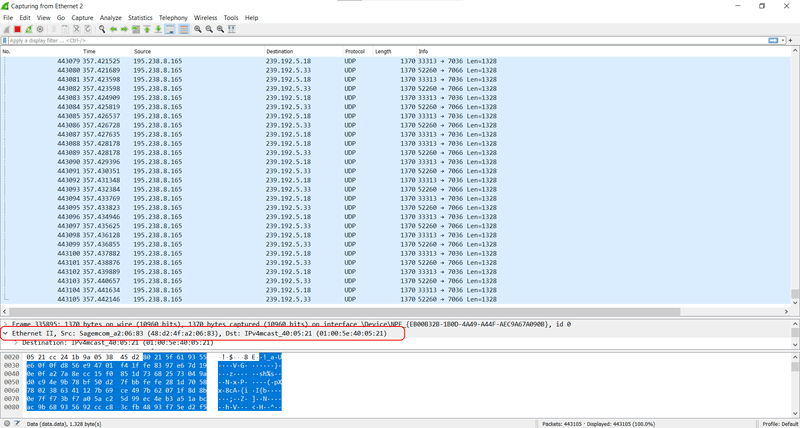Go forward in packet history
800x428 pixels.
(x=124, y=29)
